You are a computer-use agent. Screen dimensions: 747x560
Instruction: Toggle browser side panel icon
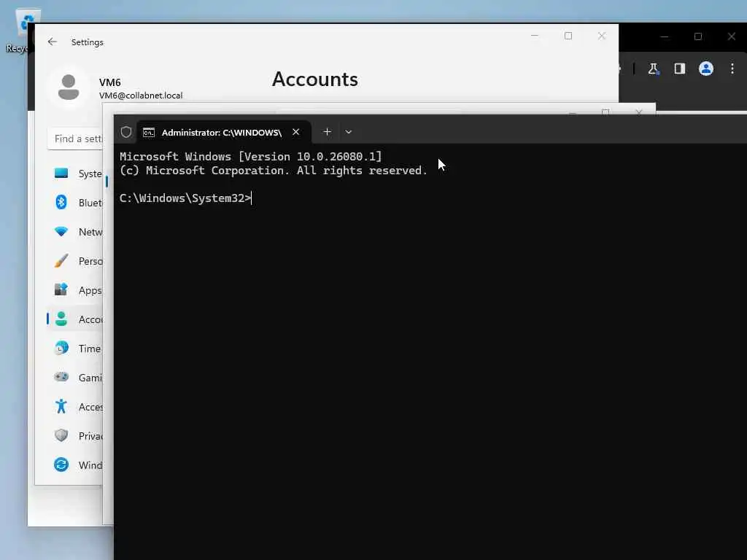pos(679,69)
